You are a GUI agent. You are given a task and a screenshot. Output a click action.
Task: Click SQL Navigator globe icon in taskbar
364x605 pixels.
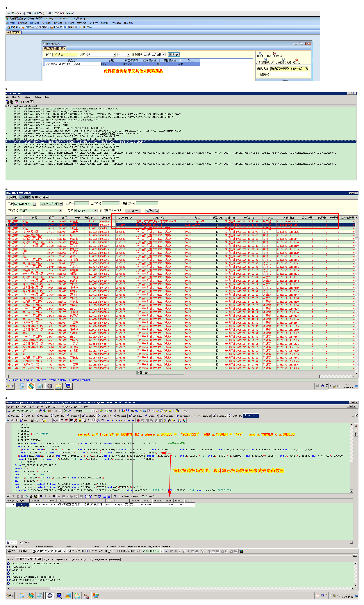(x=50, y=595)
